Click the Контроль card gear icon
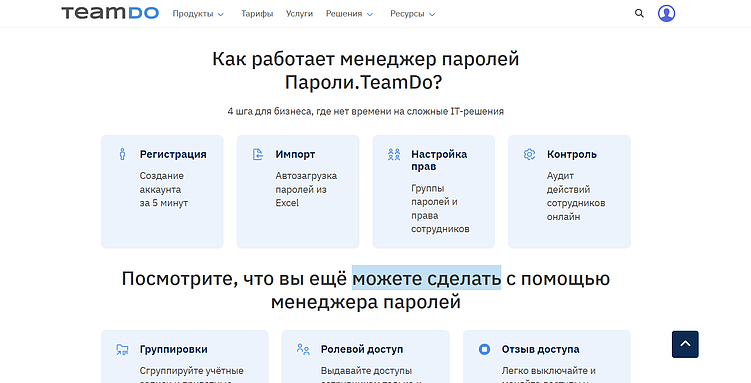Image resolution: width=751 pixels, height=383 pixels. [x=529, y=154]
